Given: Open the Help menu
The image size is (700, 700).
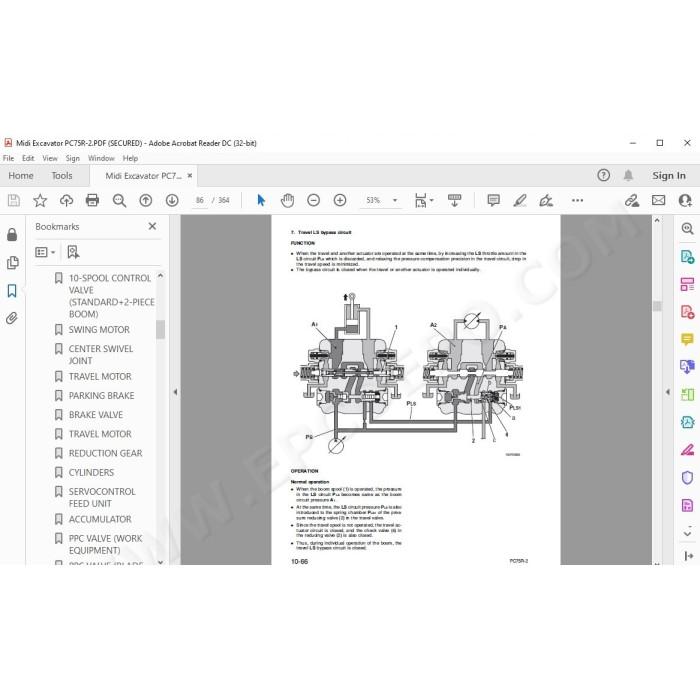Looking at the screenshot, I should click(130, 158).
